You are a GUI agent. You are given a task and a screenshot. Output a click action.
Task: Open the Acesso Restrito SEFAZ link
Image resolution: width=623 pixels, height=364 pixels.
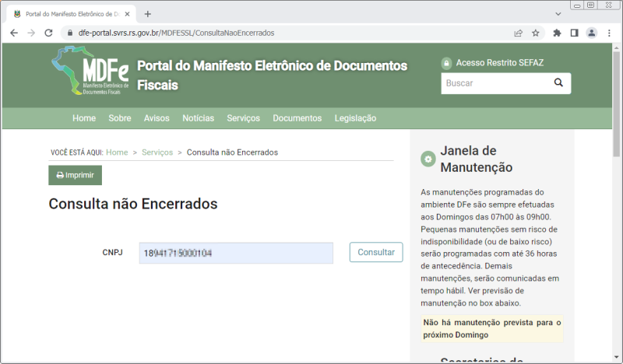pyautogui.click(x=499, y=63)
